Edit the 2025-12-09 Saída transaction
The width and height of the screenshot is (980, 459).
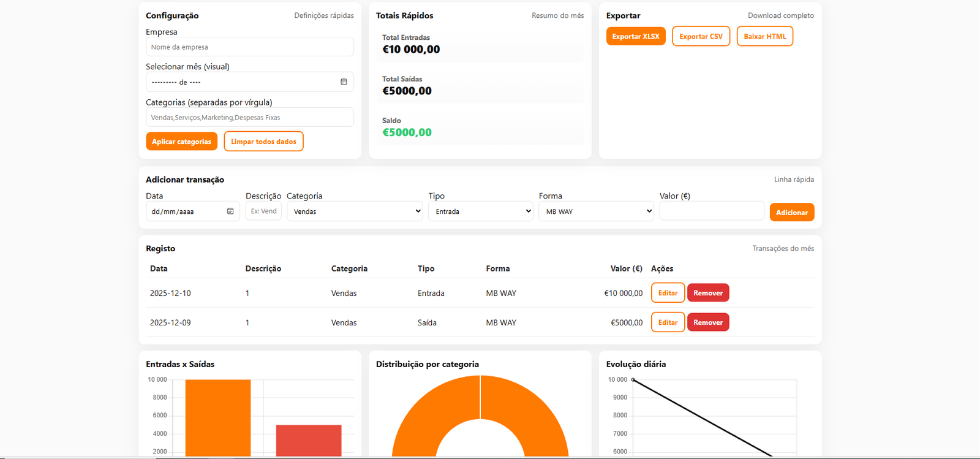point(668,322)
